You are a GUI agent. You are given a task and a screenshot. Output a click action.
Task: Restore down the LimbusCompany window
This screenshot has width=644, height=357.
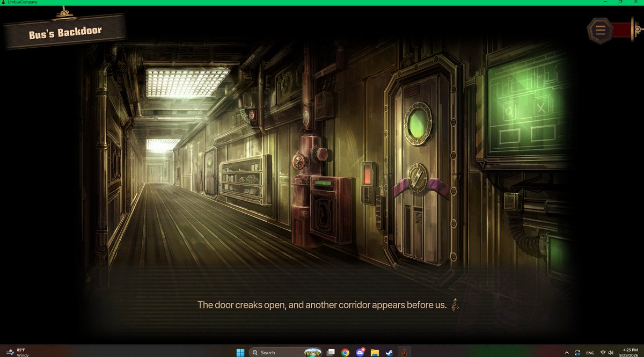pos(620,2)
